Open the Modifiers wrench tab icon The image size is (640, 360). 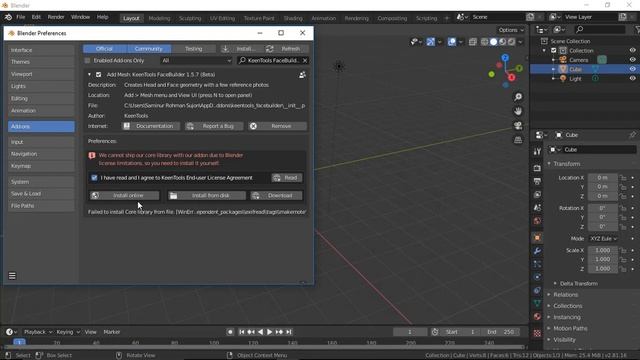point(537,251)
